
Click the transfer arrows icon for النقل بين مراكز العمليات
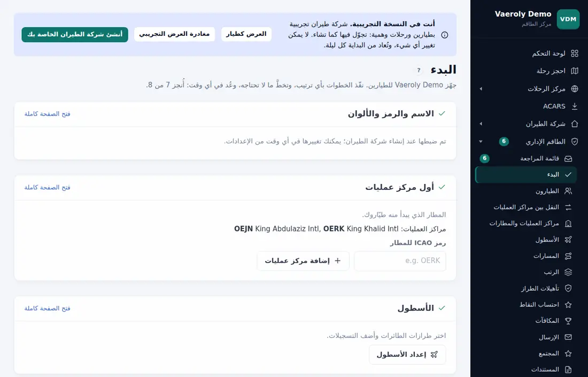pyautogui.click(x=568, y=207)
